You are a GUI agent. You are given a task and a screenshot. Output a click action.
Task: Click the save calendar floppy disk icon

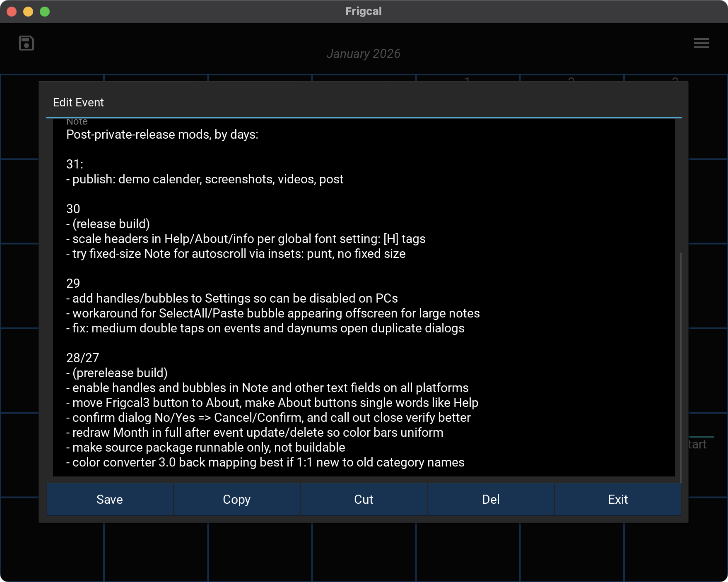(27, 43)
